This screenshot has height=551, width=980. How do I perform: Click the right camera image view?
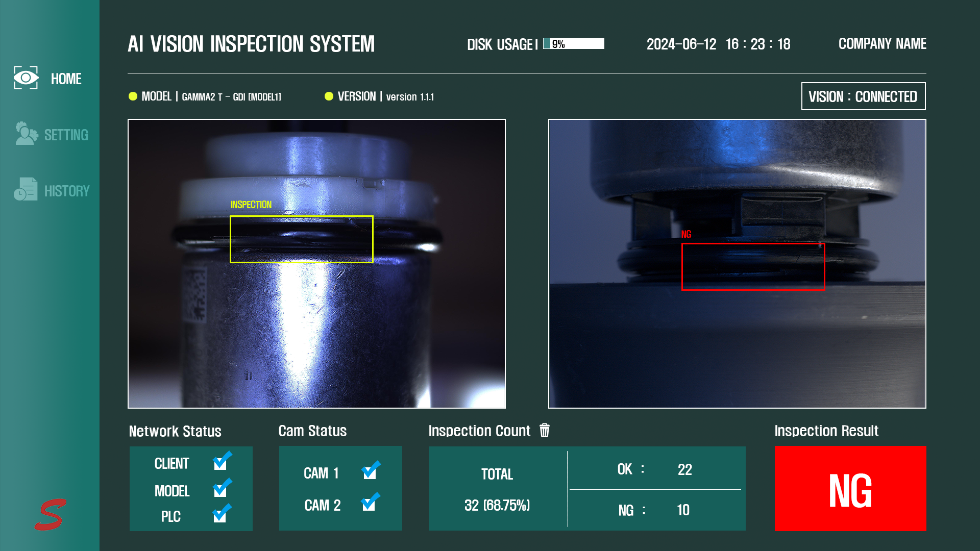pos(737,347)
